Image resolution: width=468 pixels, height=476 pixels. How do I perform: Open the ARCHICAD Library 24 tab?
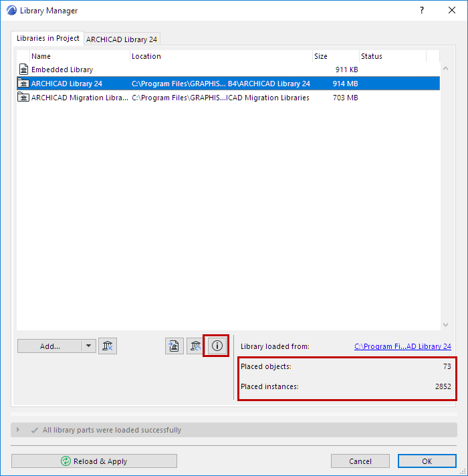(x=122, y=39)
